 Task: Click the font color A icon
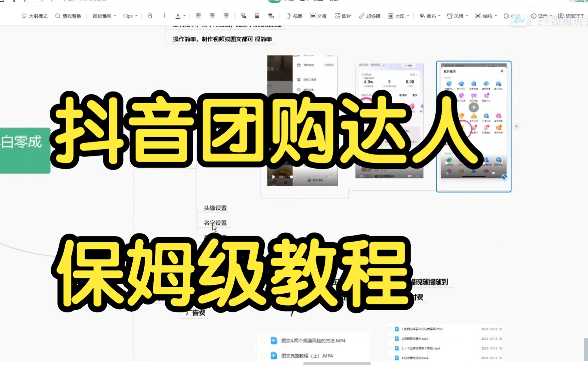click(x=178, y=16)
